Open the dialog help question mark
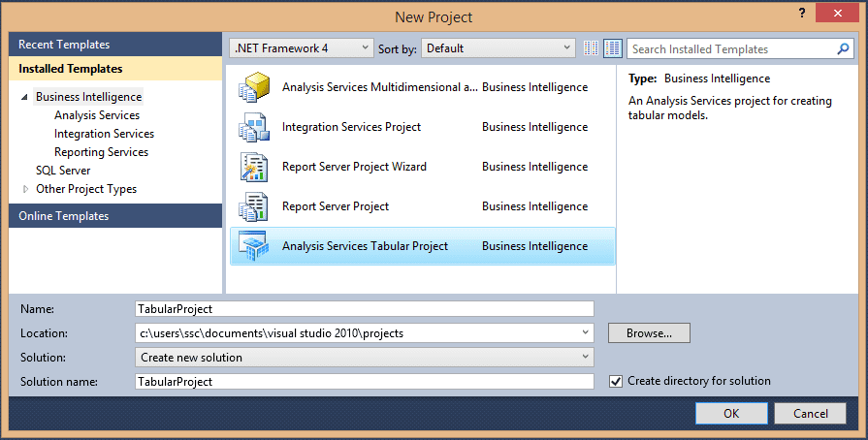This screenshot has width=868, height=440. click(802, 13)
